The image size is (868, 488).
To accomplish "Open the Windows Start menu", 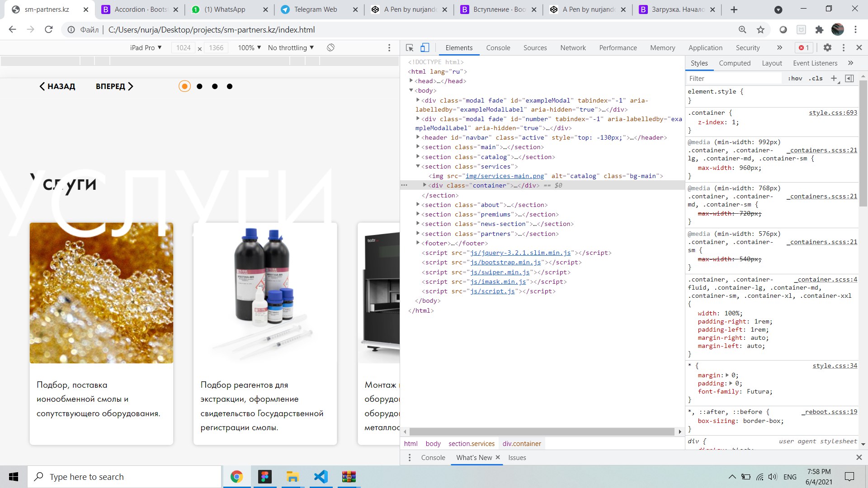I will (x=14, y=477).
